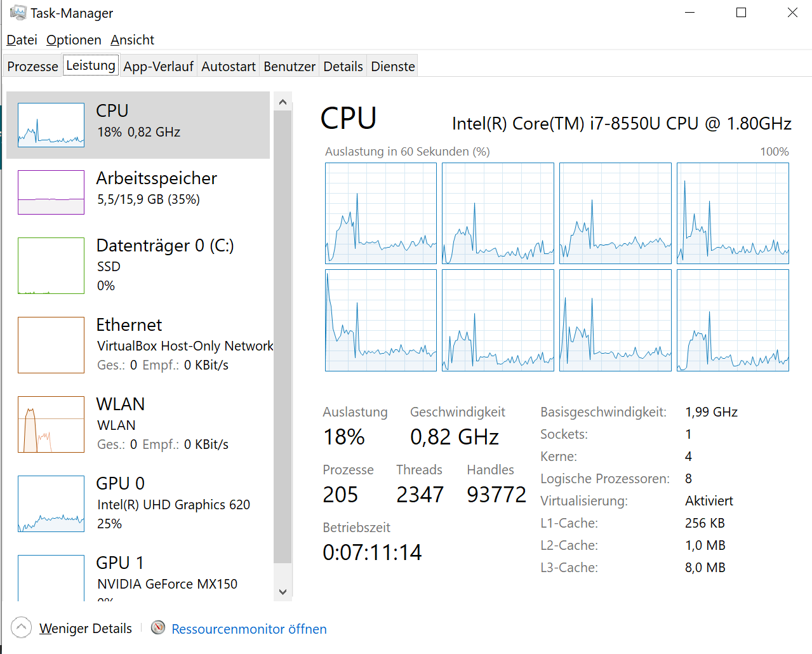Click the Ressourcenmonitor icon at the bottom
The height and width of the screenshot is (654, 812).
157,628
